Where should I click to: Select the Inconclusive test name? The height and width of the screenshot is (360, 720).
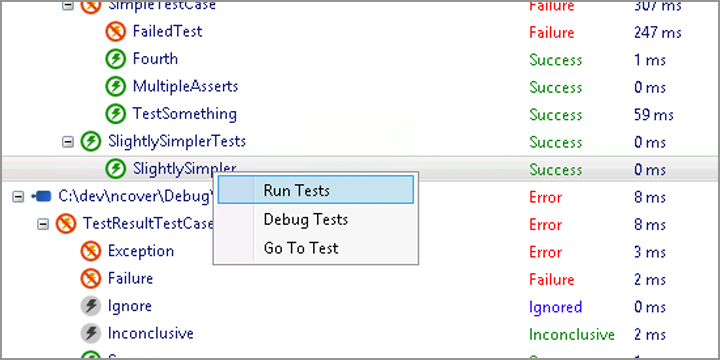click(x=151, y=333)
